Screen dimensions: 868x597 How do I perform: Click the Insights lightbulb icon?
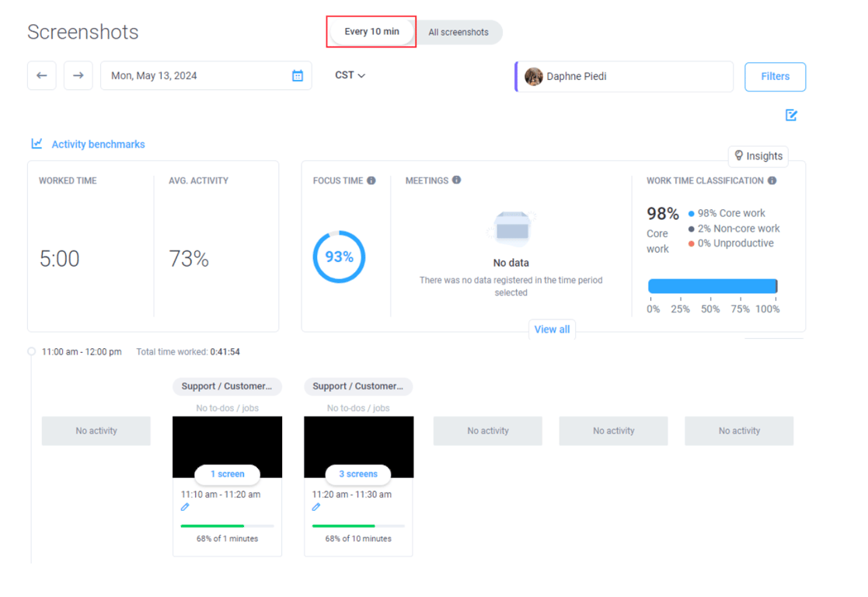738,155
